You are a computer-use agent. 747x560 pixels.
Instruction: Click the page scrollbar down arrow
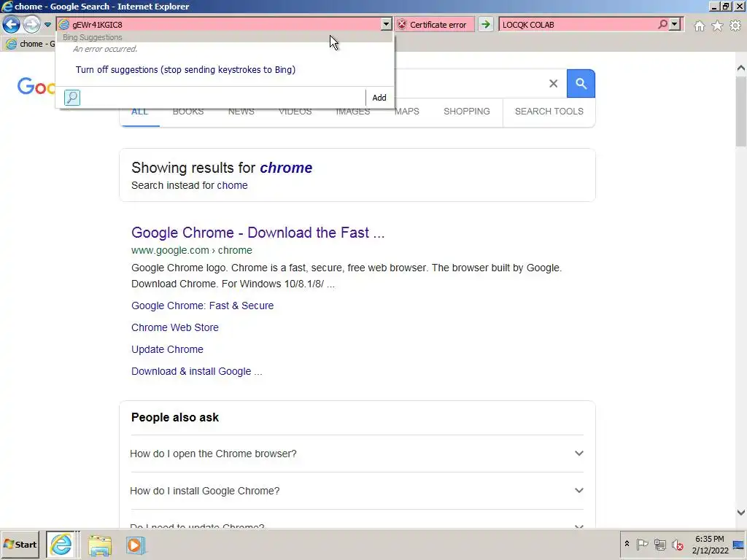click(741, 513)
